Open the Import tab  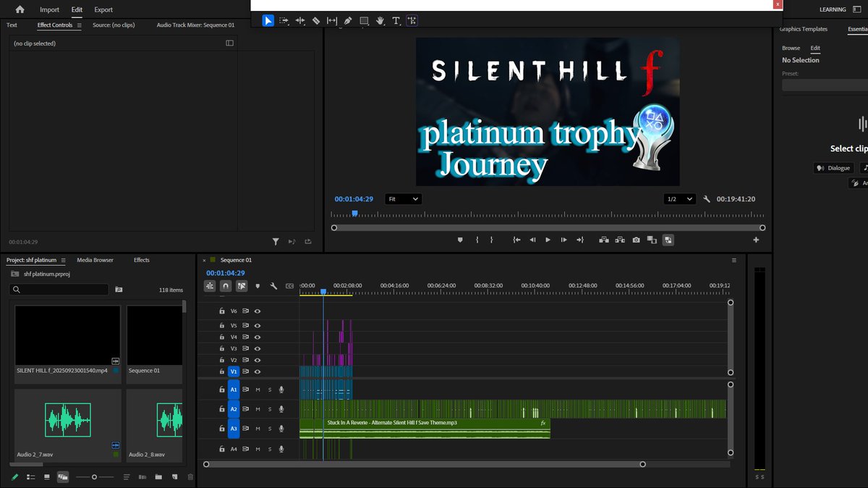(49, 9)
